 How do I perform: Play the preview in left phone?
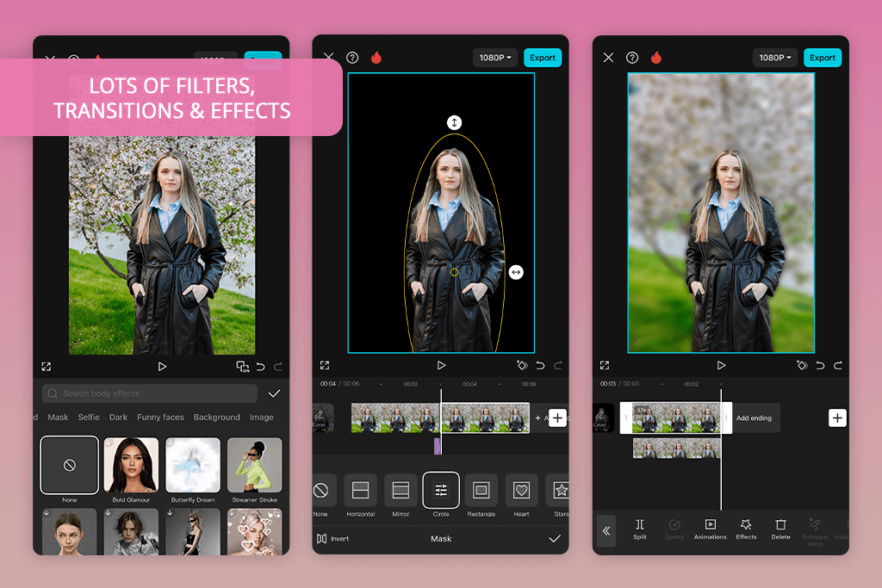point(162,367)
